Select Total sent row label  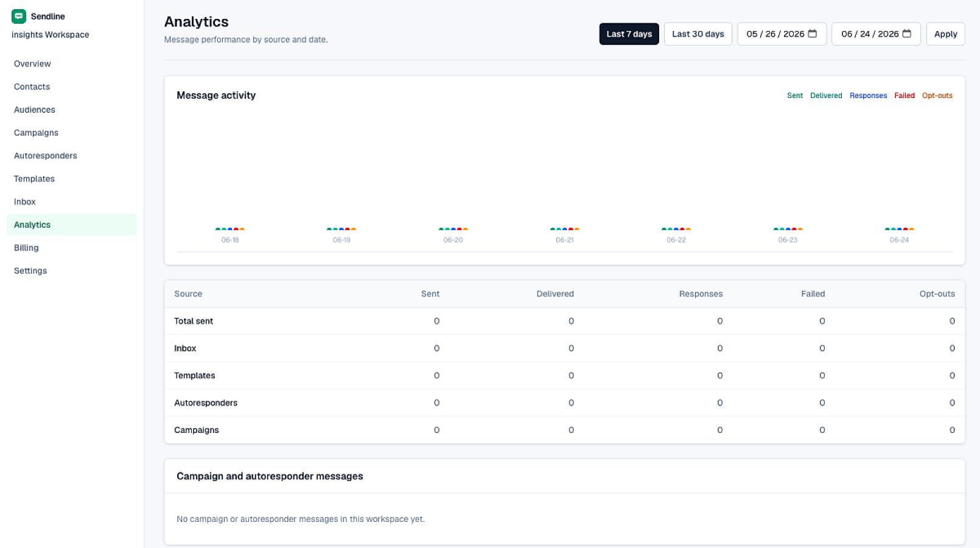pos(194,321)
